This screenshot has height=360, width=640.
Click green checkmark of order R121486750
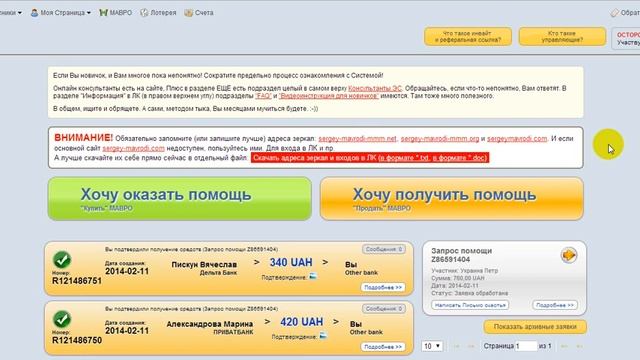(62, 319)
